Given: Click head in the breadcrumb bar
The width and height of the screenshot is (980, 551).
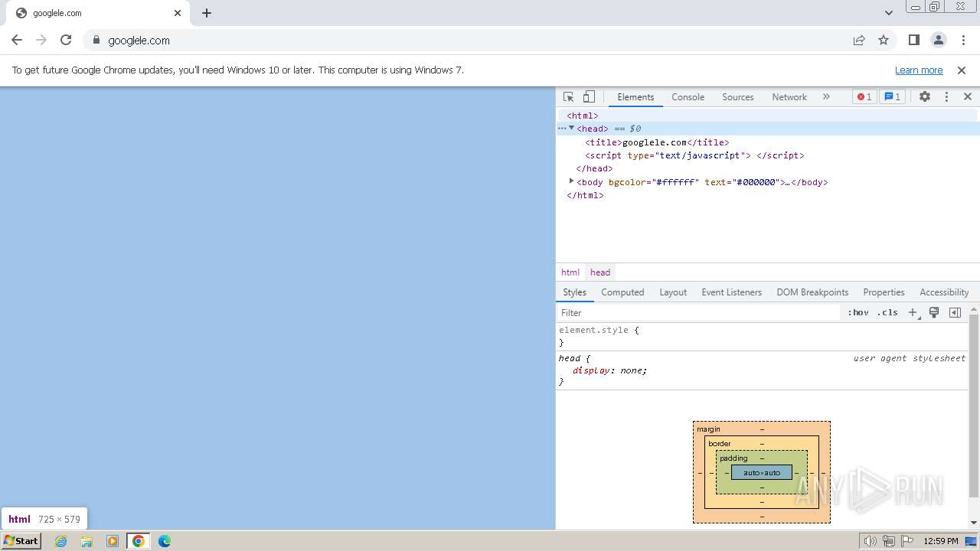Looking at the screenshot, I should [600, 272].
